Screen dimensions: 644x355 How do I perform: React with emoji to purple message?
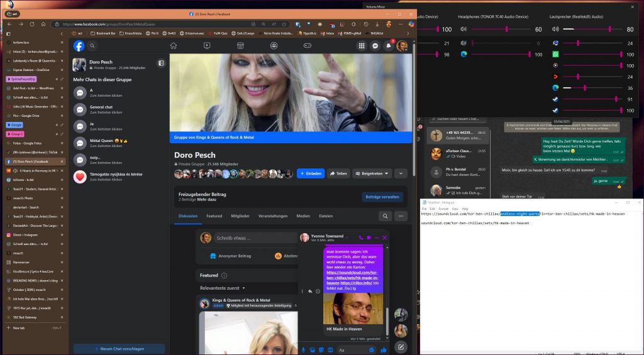(318, 292)
